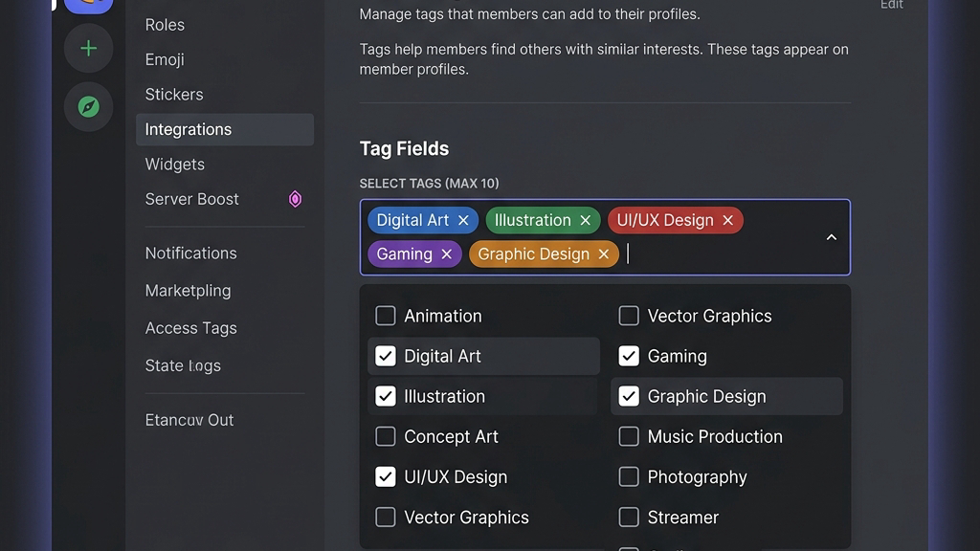Check the Photography checkbox
980x551 pixels.
pos(629,476)
